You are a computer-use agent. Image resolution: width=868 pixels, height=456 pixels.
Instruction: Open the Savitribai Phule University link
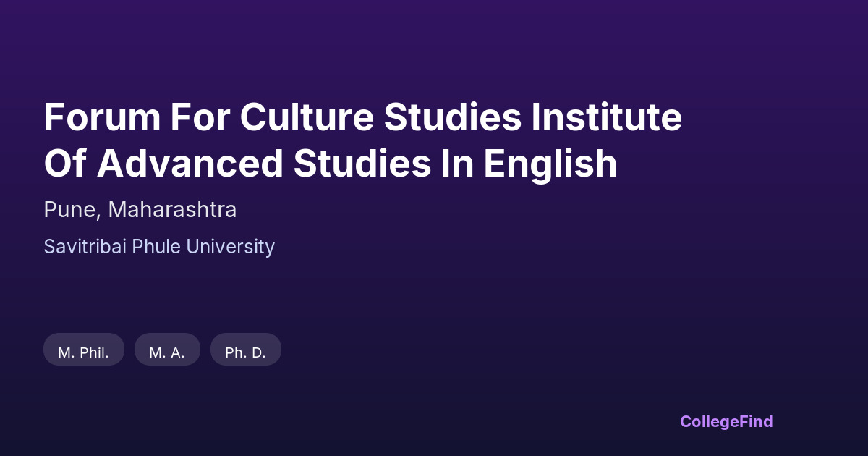click(159, 247)
